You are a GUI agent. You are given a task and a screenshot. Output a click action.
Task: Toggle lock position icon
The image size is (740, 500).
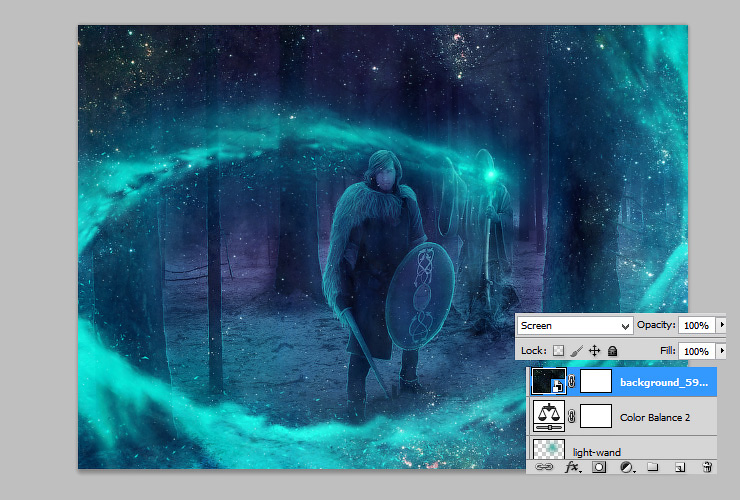594,351
